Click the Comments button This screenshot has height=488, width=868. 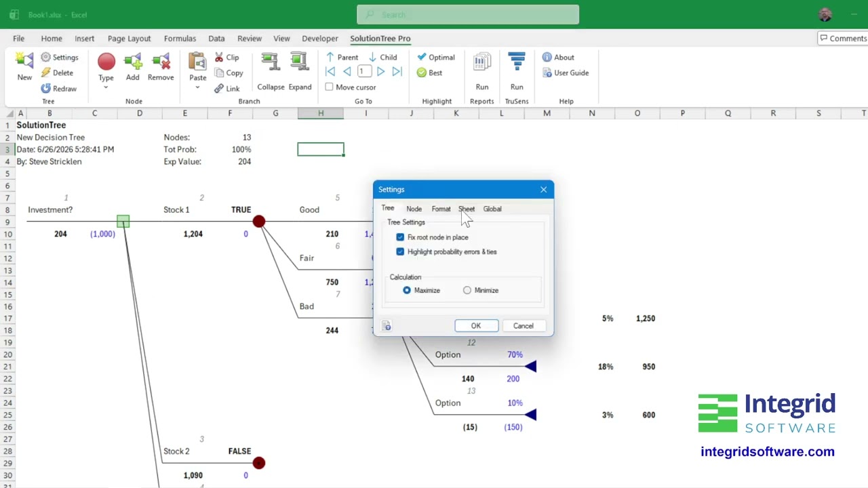tap(843, 39)
